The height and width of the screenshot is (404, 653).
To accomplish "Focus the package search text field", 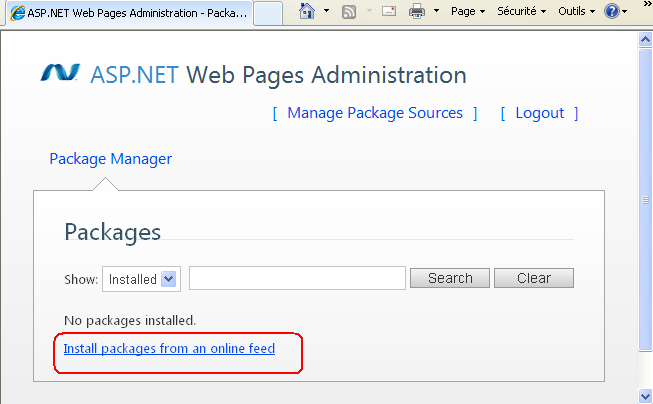I will click(297, 278).
